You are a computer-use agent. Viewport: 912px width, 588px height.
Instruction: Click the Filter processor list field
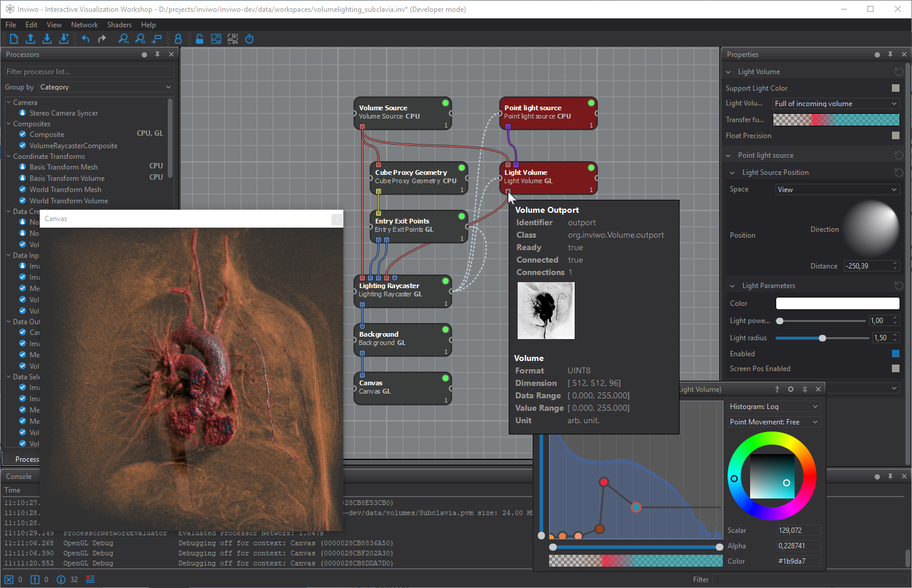89,72
